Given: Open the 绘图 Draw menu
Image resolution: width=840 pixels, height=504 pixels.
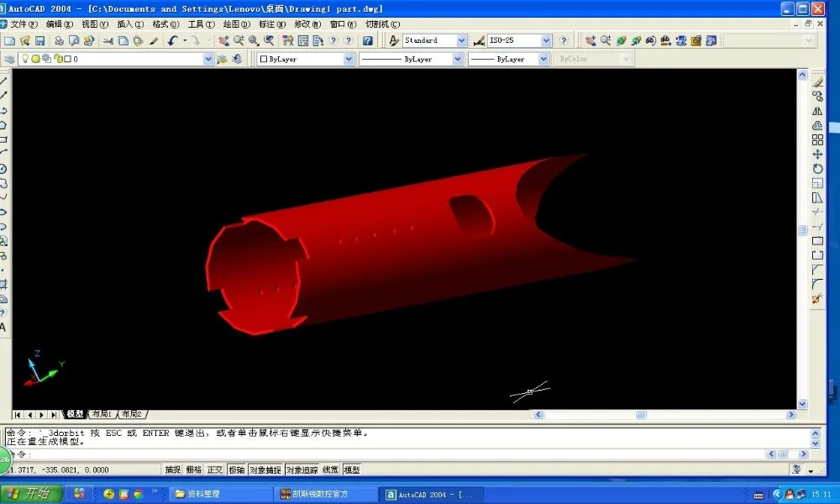Looking at the screenshot, I should [x=236, y=24].
